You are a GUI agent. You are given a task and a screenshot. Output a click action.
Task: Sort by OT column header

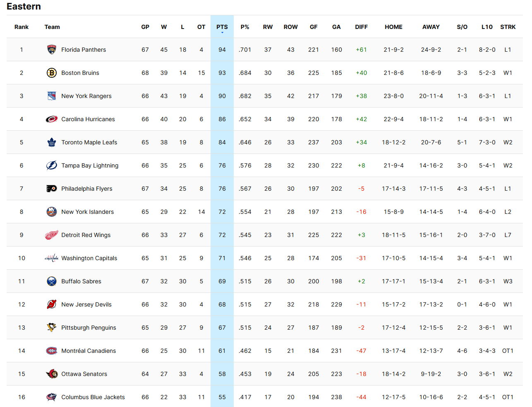(x=201, y=27)
